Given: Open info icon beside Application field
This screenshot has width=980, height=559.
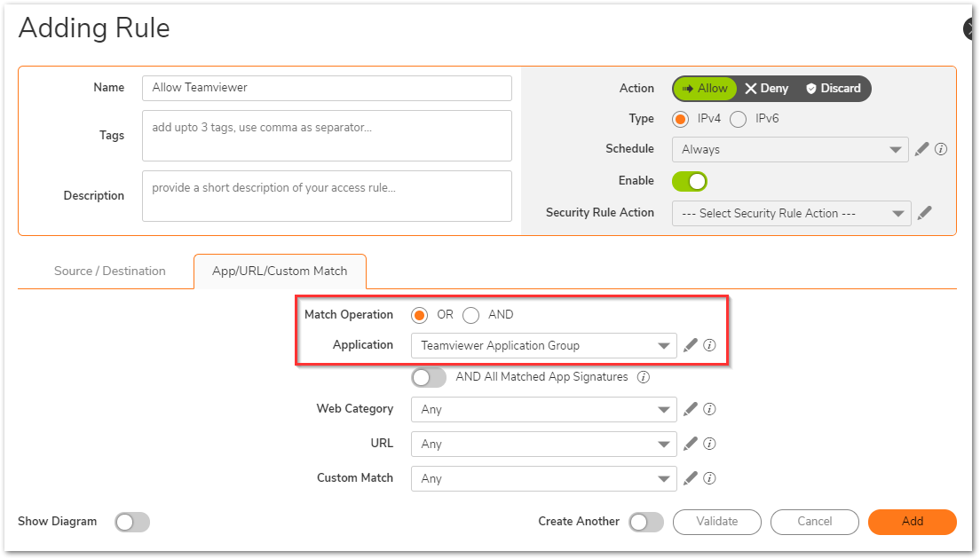Looking at the screenshot, I should coord(709,345).
